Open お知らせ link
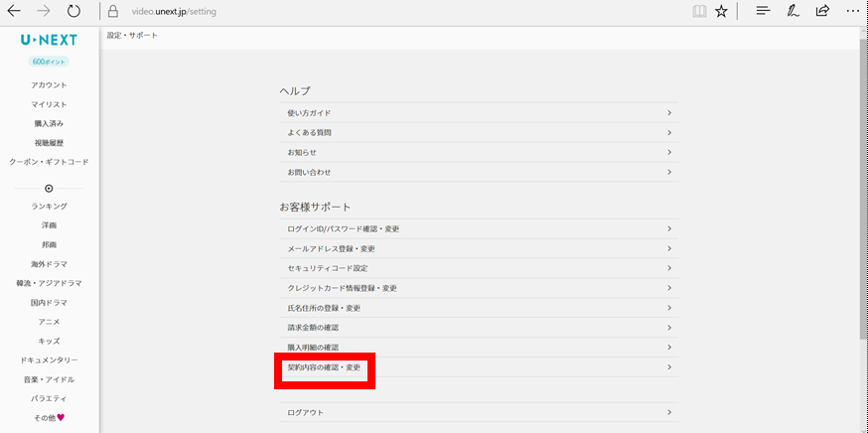868x433 pixels. (x=479, y=152)
